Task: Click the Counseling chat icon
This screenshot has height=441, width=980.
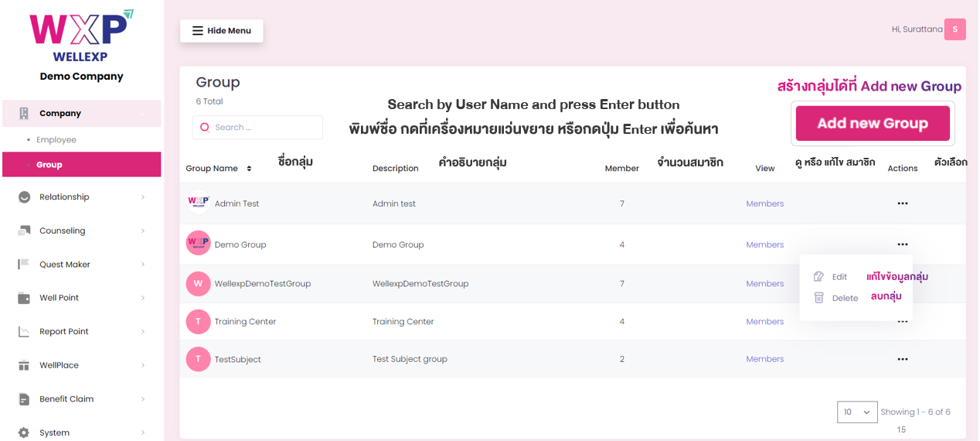Action: 24,231
